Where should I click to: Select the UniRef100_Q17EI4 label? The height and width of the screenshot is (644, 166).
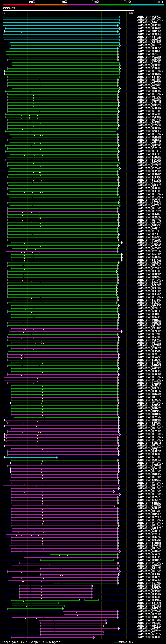tap(149, 397)
